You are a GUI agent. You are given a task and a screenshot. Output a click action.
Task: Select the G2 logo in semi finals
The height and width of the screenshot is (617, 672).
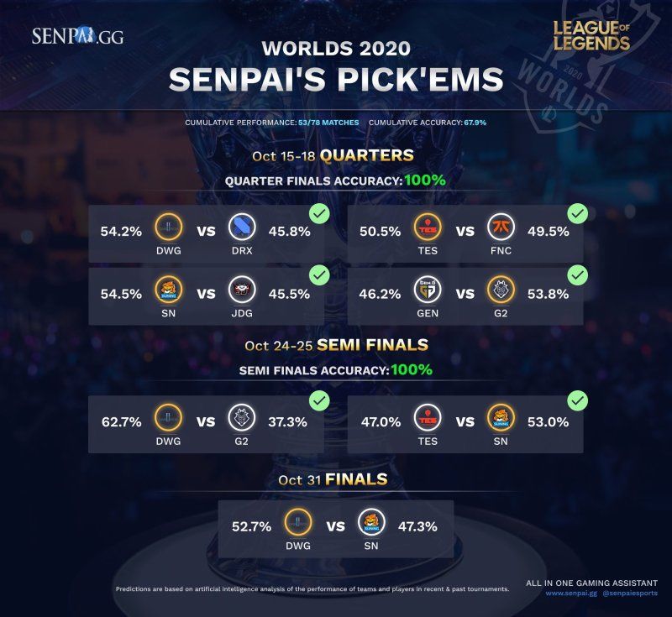[242, 417]
